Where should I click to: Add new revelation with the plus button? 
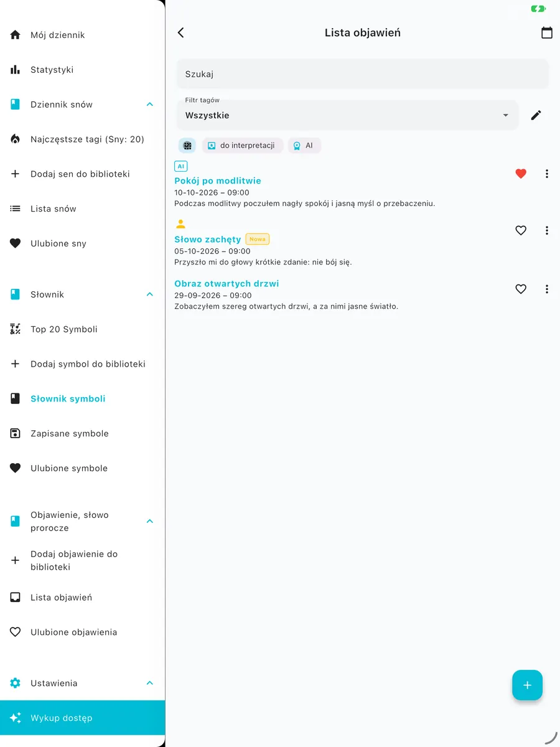point(528,685)
